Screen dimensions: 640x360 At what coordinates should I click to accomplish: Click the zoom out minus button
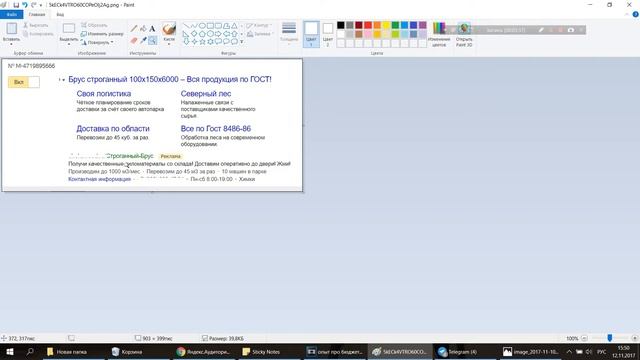coord(584,338)
